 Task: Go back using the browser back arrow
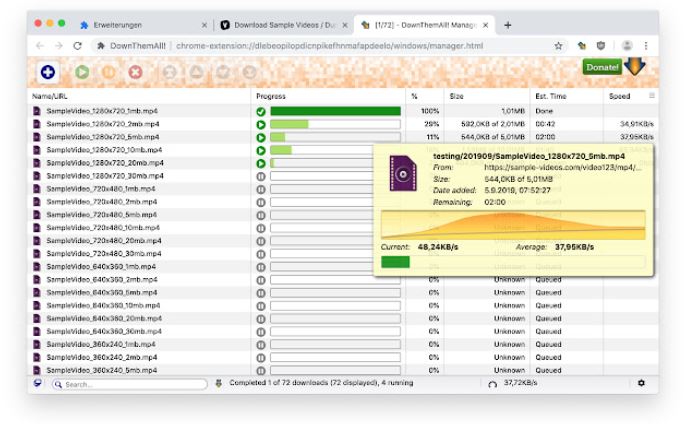40,46
